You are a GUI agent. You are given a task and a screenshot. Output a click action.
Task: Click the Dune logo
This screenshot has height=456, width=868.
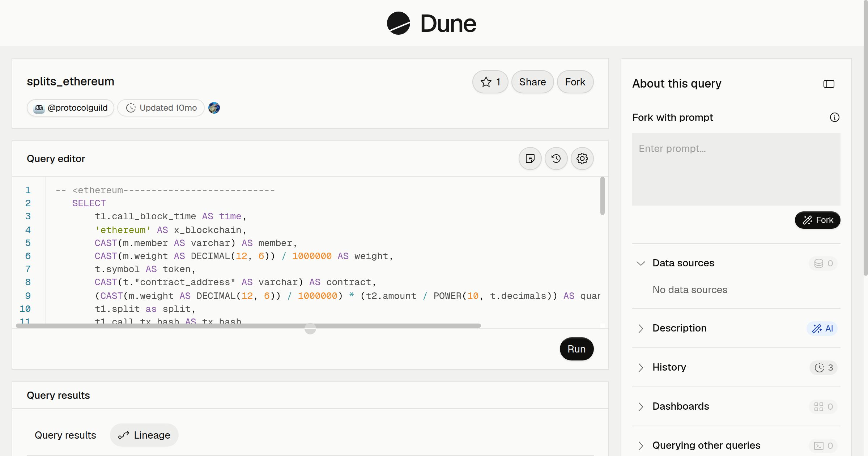click(431, 23)
